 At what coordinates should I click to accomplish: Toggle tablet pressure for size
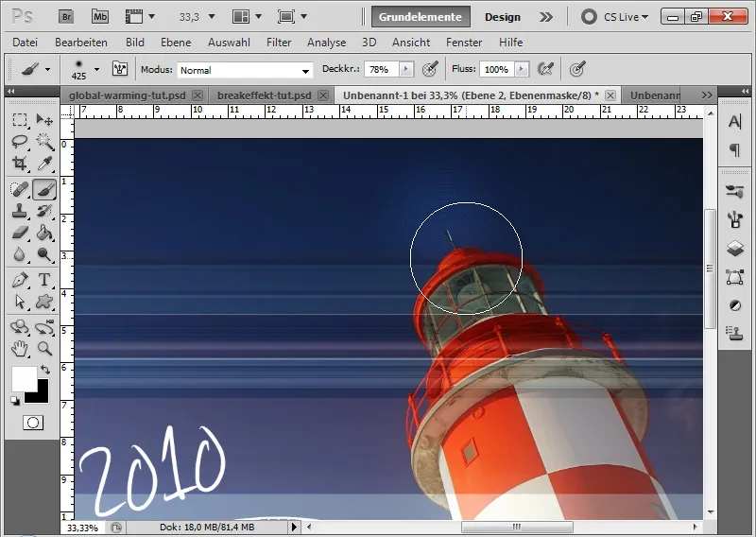[x=577, y=69]
